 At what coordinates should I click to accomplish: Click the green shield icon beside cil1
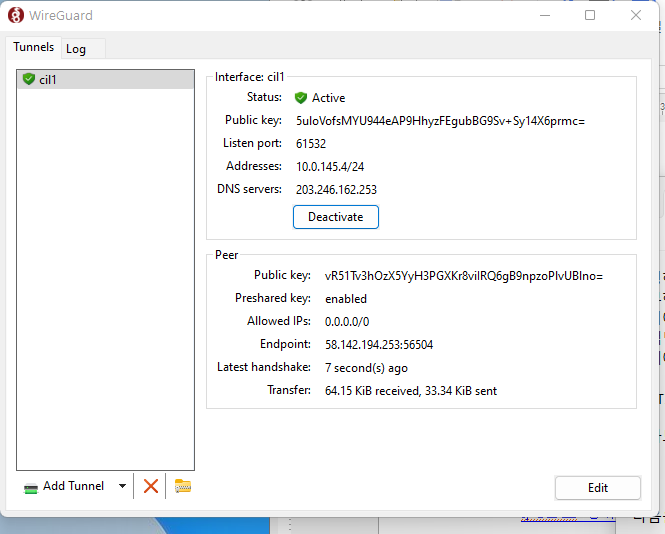click(x=29, y=79)
